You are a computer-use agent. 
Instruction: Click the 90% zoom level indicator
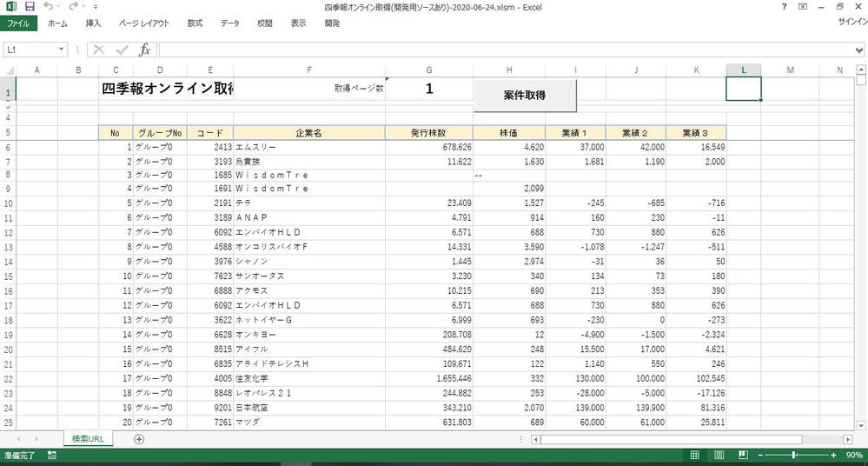854,455
